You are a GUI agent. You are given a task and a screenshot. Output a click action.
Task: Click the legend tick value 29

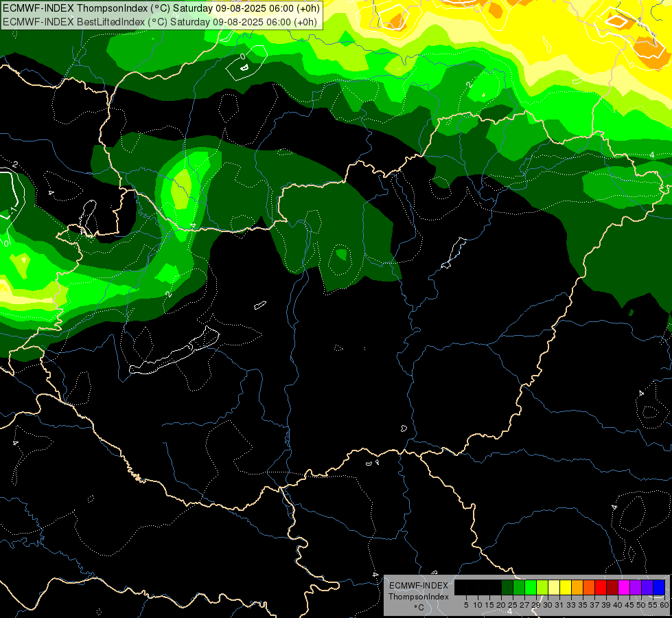coord(536,605)
